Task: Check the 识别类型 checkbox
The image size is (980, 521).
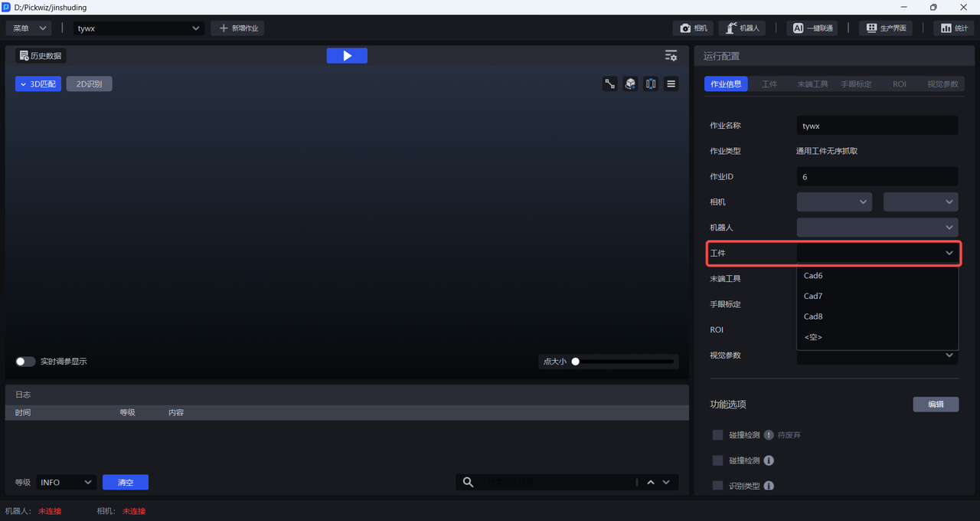Action: click(x=717, y=486)
